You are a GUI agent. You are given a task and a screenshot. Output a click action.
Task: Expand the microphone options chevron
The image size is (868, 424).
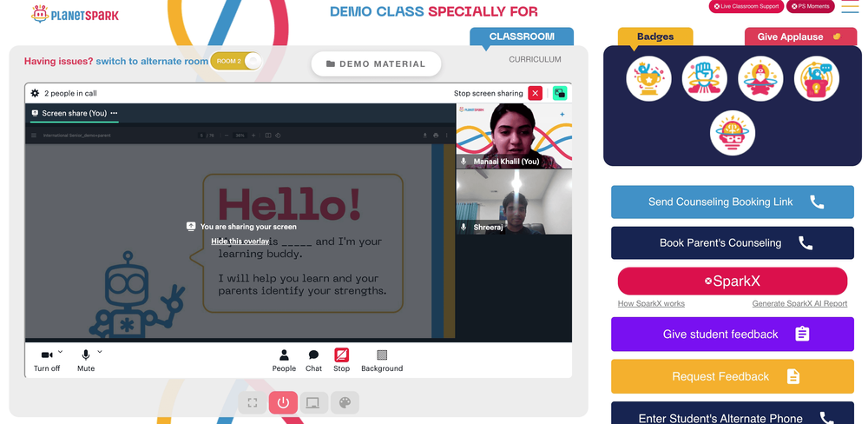[100, 351]
